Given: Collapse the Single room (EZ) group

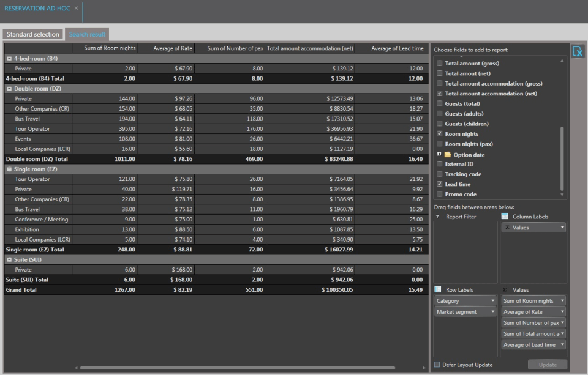Looking at the screenshot, I should [x=9, y=169].
